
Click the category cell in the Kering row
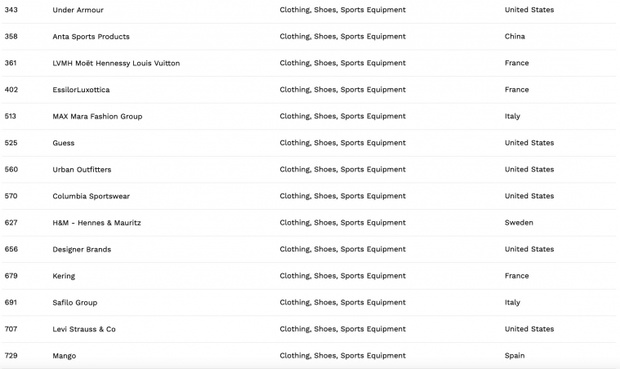[342, 276]
